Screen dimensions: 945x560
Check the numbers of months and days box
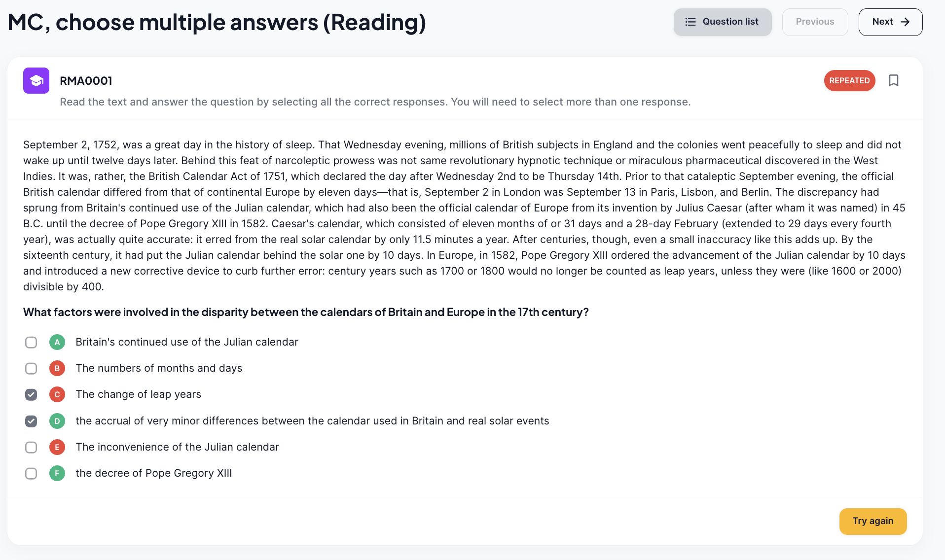pyautogui.click(x=31, y=368)
